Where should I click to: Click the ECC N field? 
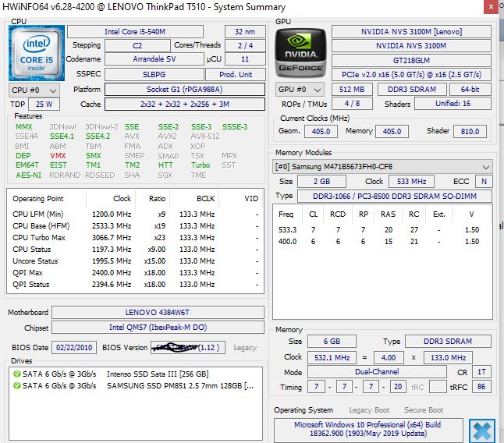(484, 182)
